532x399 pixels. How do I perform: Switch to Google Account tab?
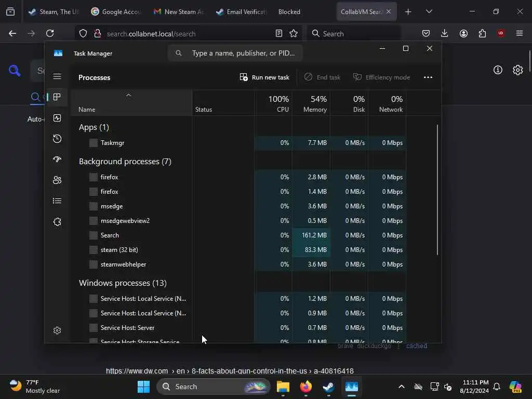[x=116, y=12]
